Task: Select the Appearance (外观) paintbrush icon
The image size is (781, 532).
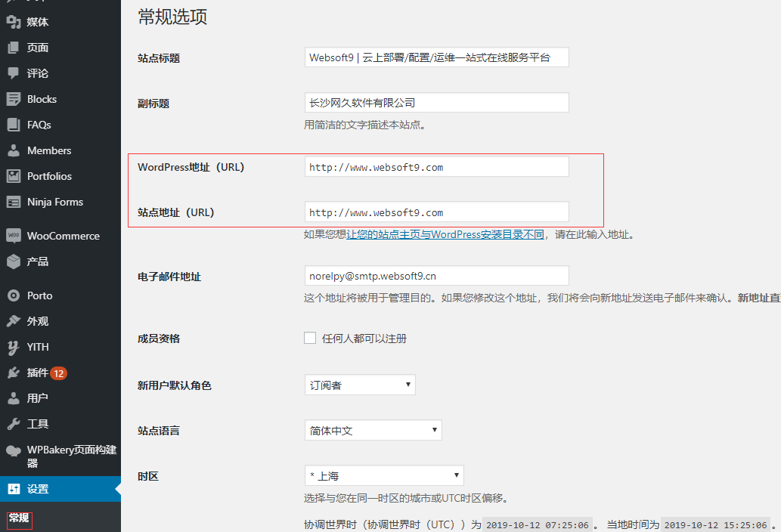Action: (13, 321)
